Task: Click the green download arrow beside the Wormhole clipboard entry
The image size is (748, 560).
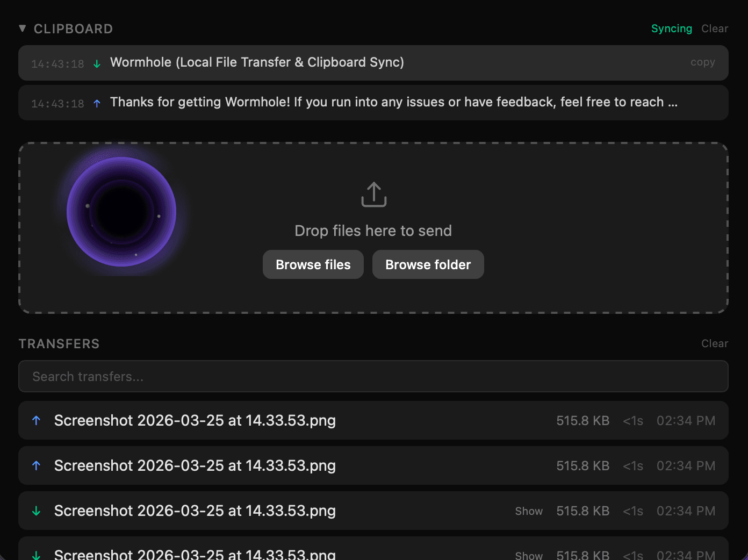Action: (x=96, y=63)
